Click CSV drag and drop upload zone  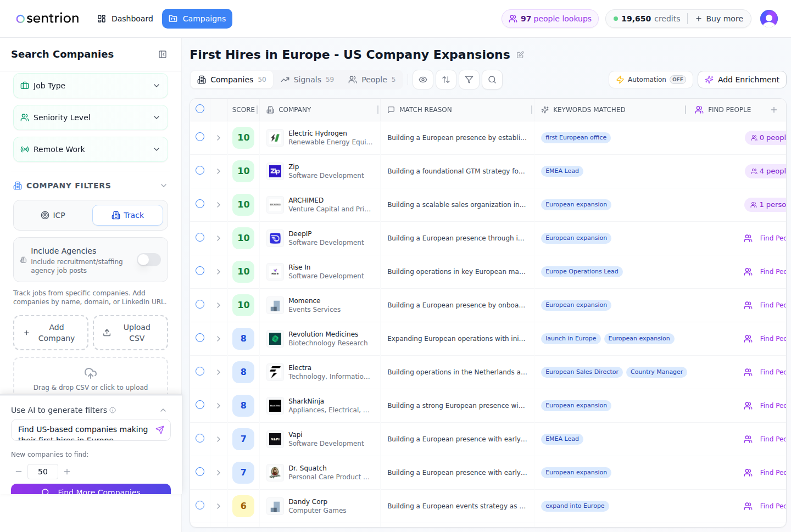(91, 377)
